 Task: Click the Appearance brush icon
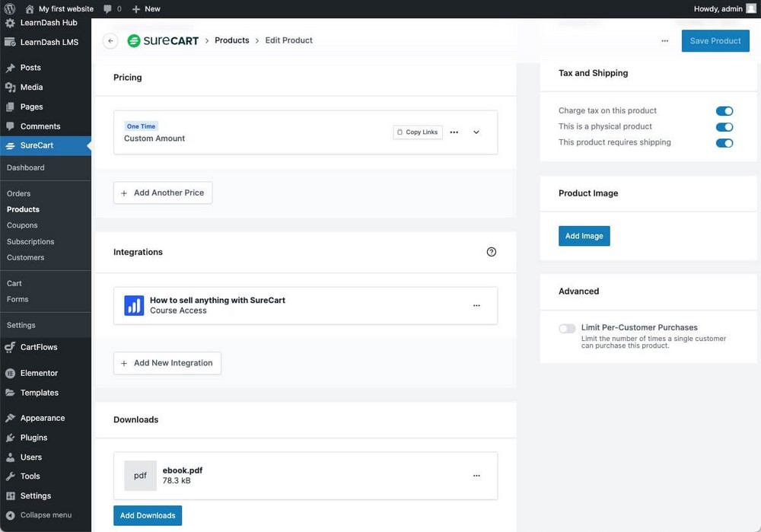pyautogui.click(x=10, y=418)
